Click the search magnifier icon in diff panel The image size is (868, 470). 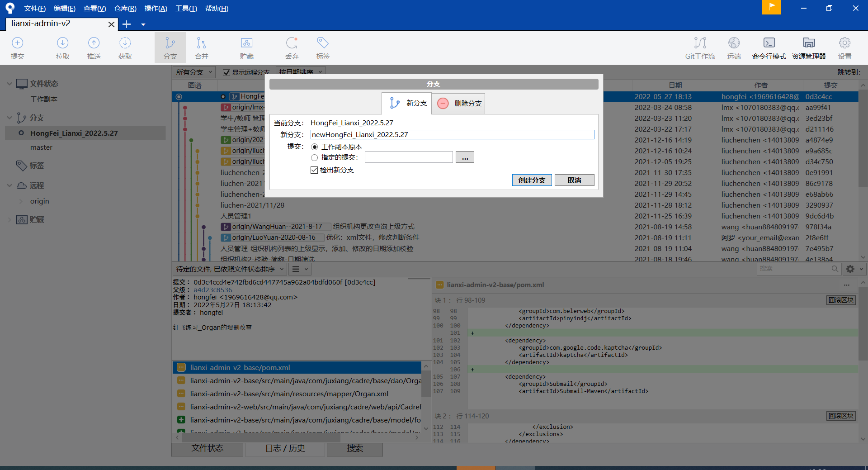pyautogui.click(x=835, y=269)
